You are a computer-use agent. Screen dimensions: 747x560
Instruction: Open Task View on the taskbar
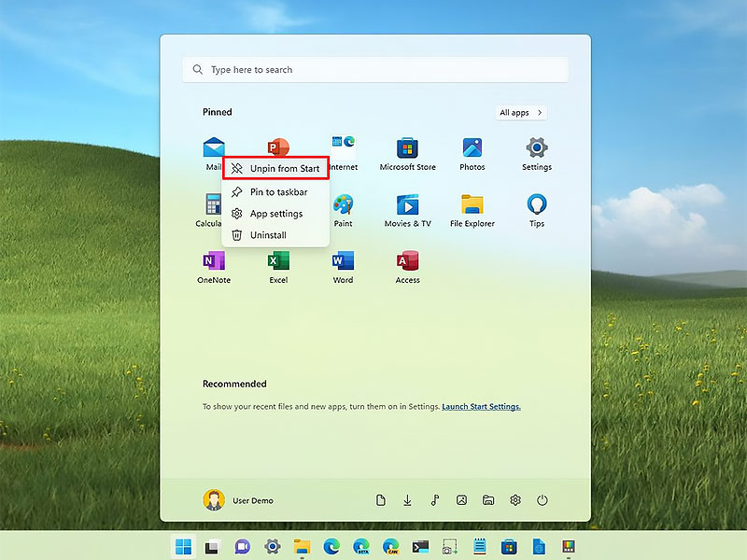213,546
